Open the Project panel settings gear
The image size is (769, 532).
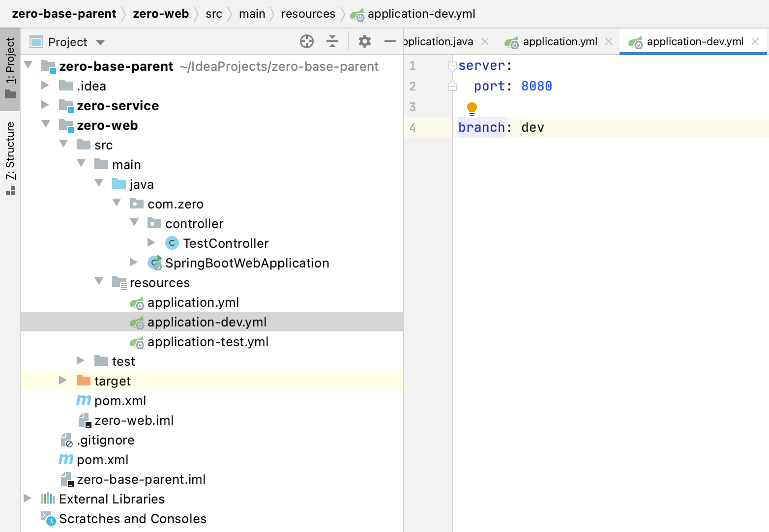365,42
